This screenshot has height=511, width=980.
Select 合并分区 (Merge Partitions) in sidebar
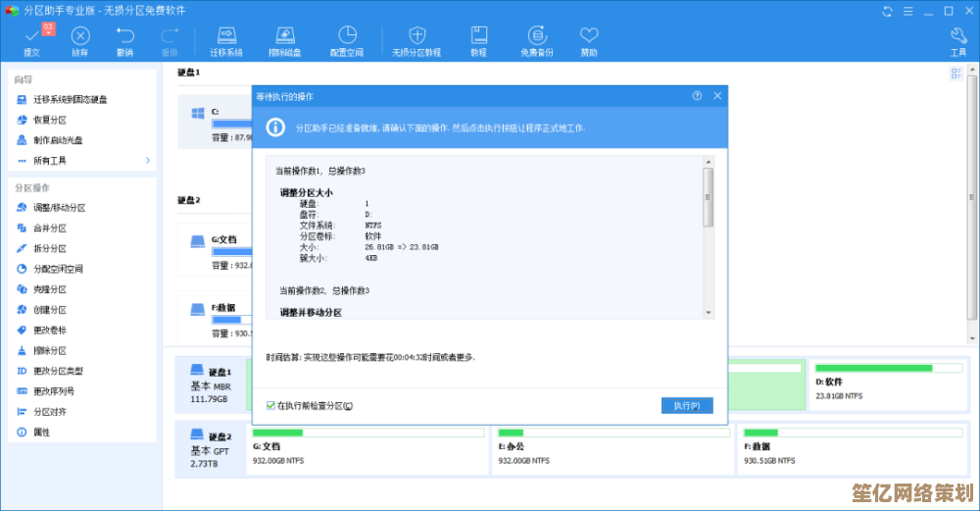coord(50,228)
